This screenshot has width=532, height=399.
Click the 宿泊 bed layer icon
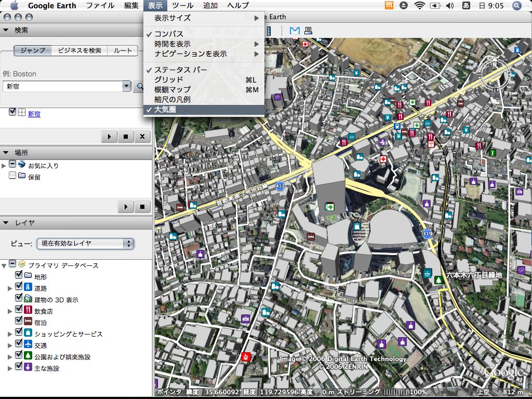point(28,322)
